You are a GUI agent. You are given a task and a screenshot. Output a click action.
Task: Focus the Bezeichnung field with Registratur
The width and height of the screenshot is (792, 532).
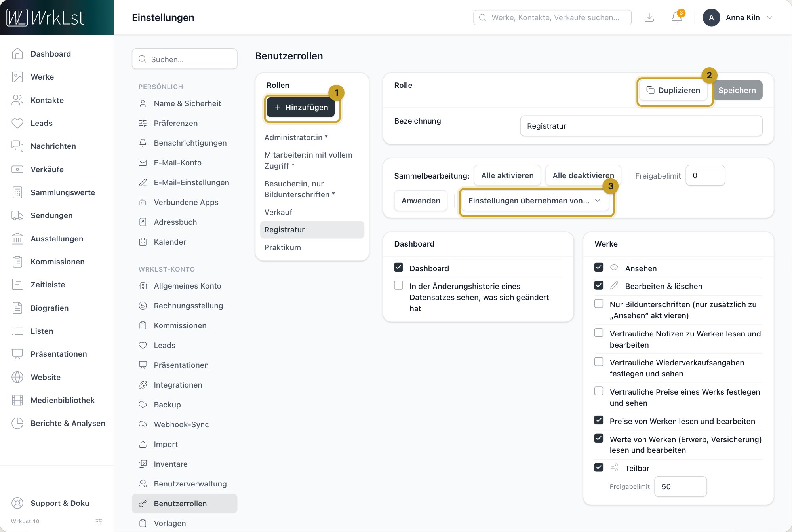(x=641, y=126)
